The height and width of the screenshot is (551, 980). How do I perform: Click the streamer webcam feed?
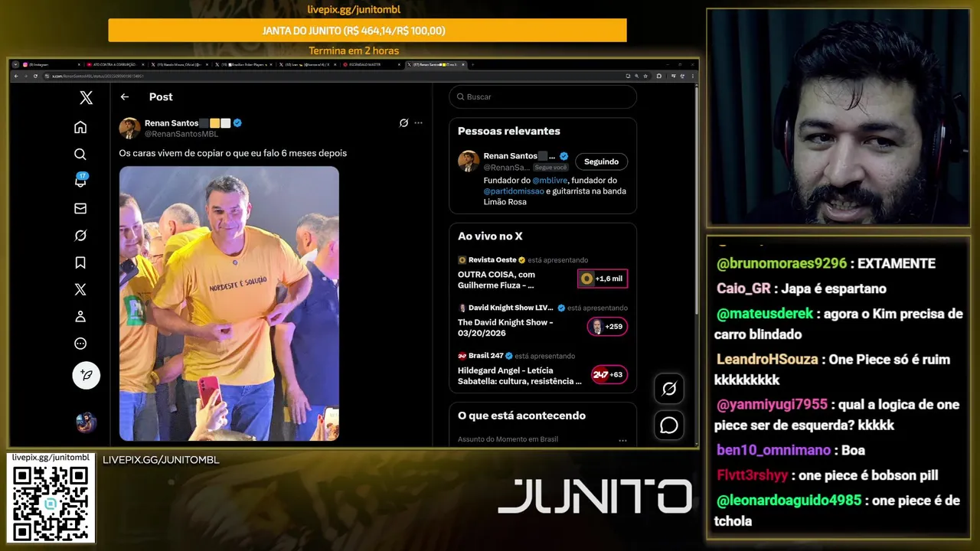[839, 117]
